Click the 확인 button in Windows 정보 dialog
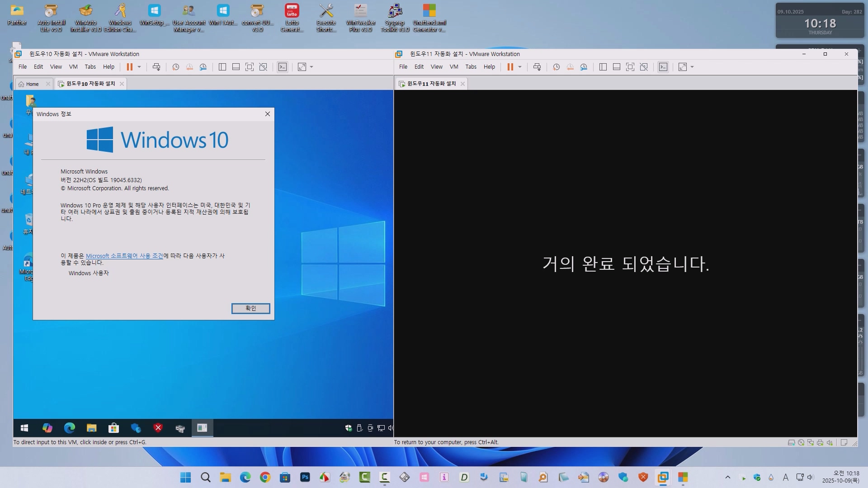This screenshot has width=868, height=488. (x=250, y=308)
